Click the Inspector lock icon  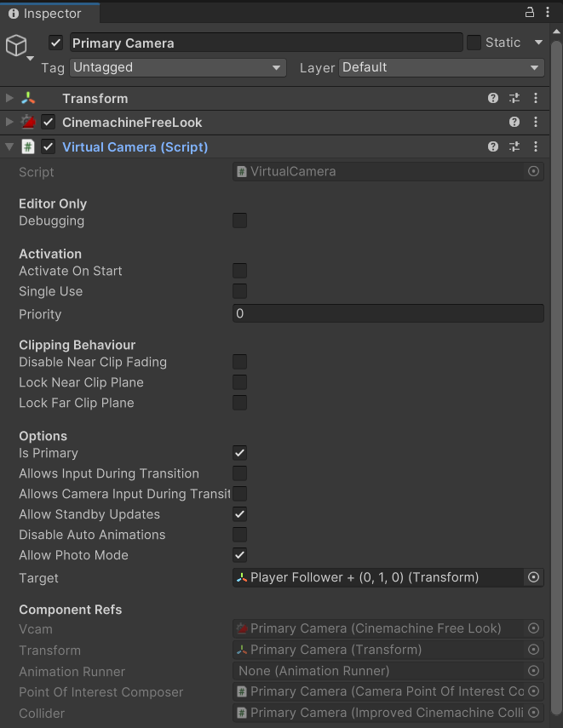tap(530, 12)
